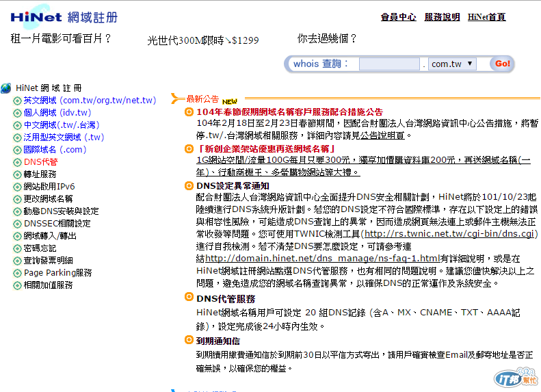The image size is (541, 392).
Task: Click the bullet icon before 轉址服務
Action: tap(17, 174)
